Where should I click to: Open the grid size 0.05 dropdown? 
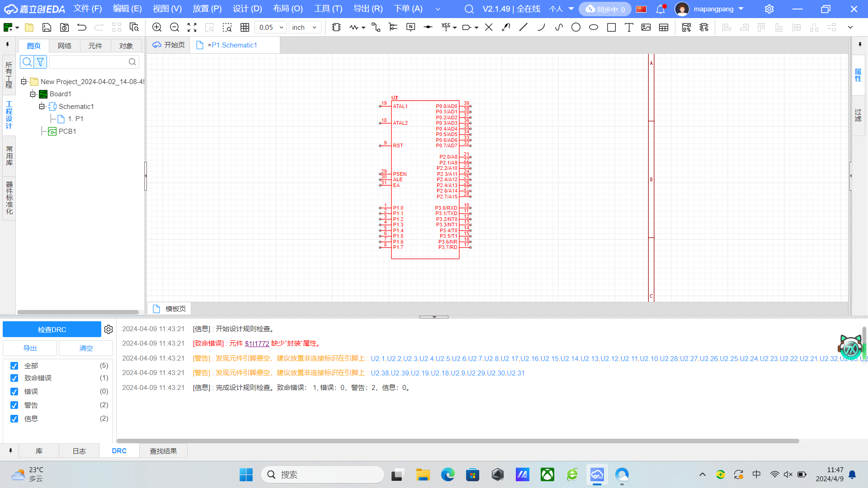coord(281,28)
